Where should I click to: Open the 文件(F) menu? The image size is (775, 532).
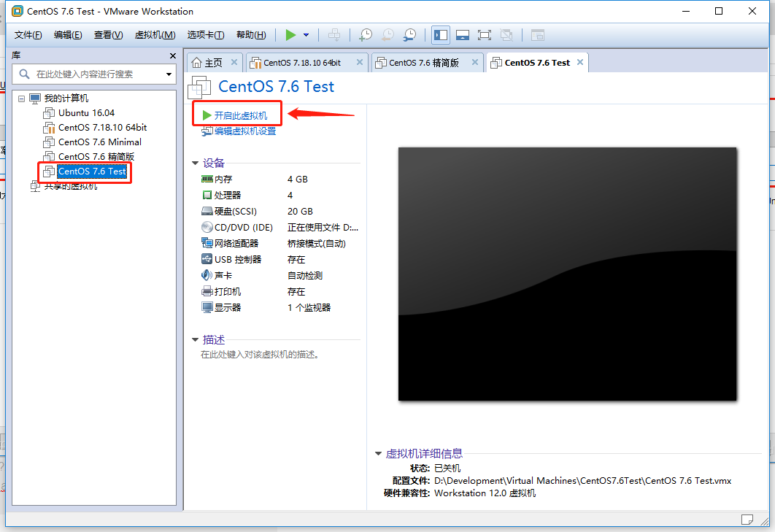coord(28,35)
